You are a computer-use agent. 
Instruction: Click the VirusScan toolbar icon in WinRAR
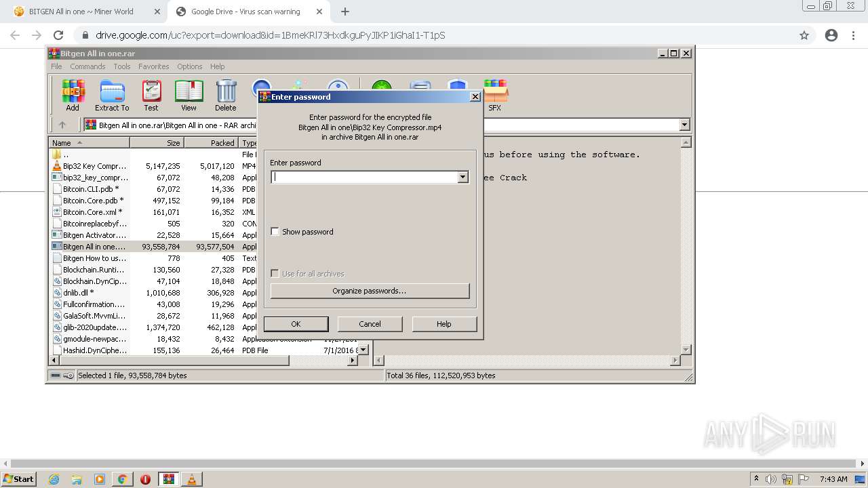(382, 85)
